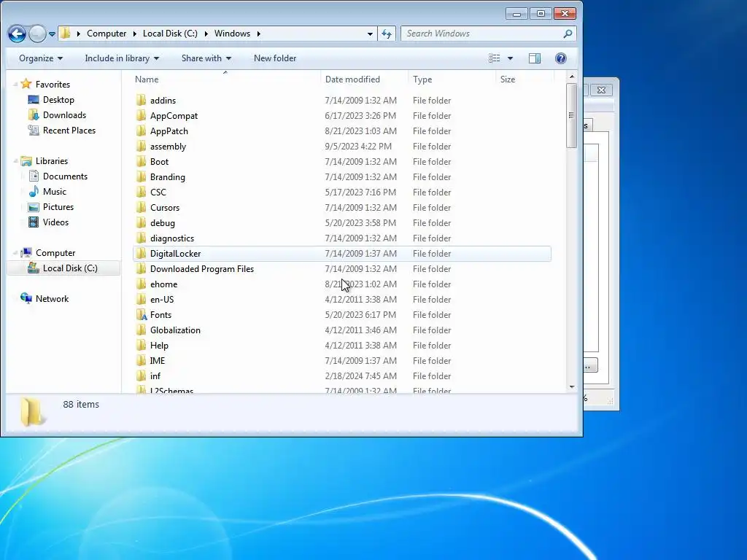Select the assembly folder icon
Viewport: 747px width, 560px height.
(141, 146)
